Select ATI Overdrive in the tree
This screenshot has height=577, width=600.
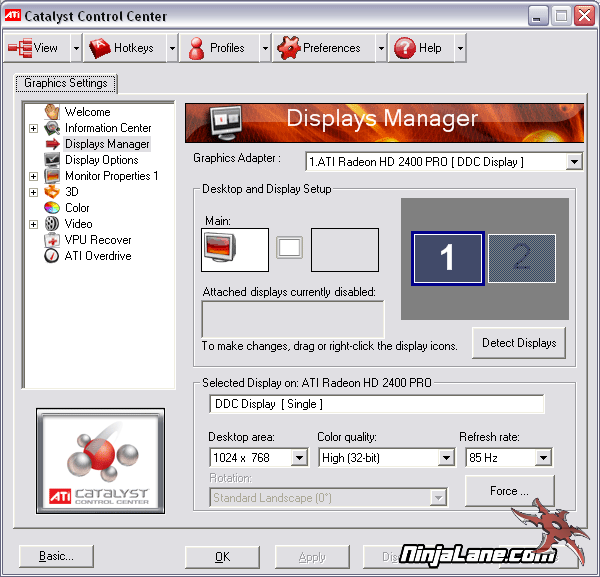(x=98, y=256)
